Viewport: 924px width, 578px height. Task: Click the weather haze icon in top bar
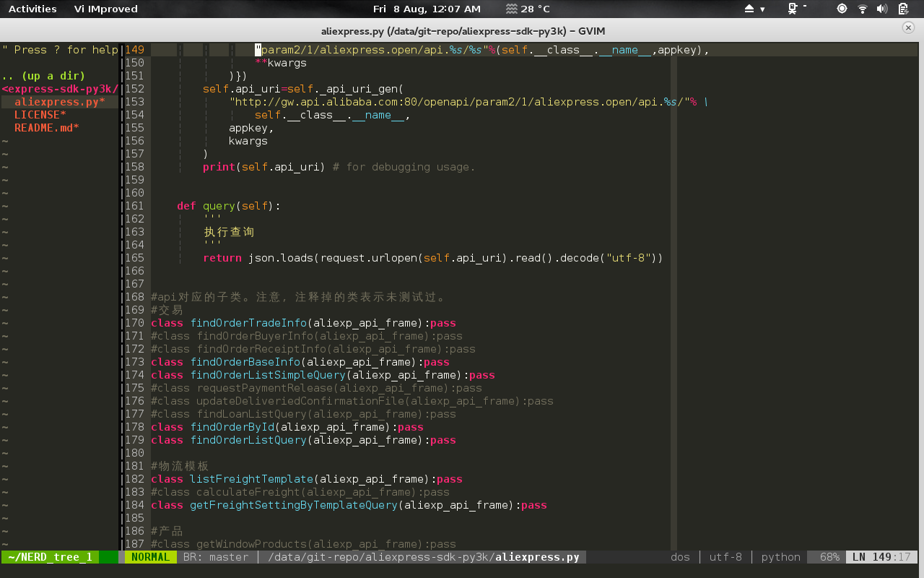tap(511, 9)
